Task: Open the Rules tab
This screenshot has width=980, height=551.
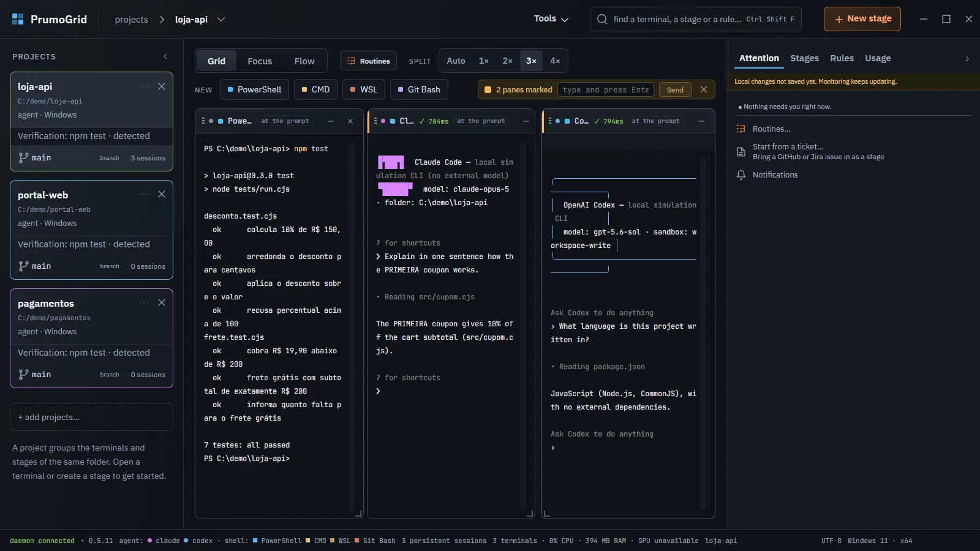Action: tap(842, 58)
